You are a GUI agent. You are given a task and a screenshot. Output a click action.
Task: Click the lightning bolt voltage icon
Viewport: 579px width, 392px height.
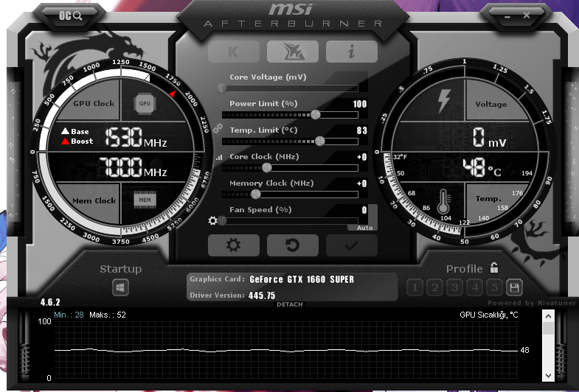pyautogui.click(x=443, y=101)
